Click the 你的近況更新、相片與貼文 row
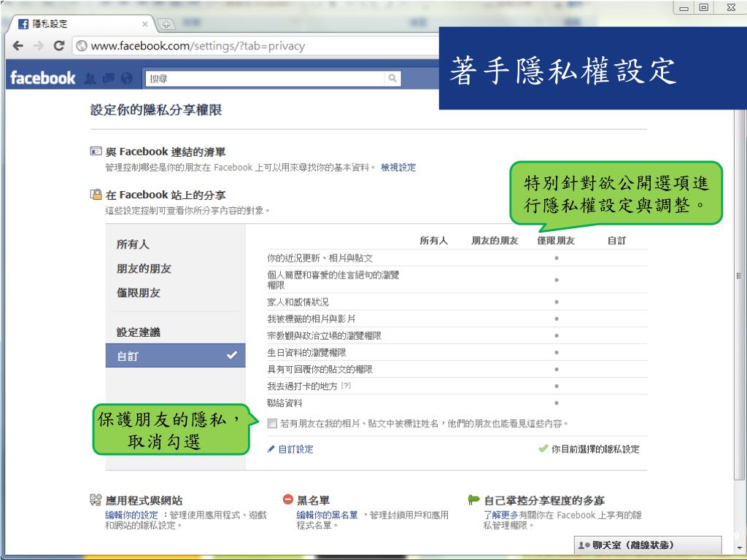The height and width of the screenshot is (560, 747). (x=457, y=258)
